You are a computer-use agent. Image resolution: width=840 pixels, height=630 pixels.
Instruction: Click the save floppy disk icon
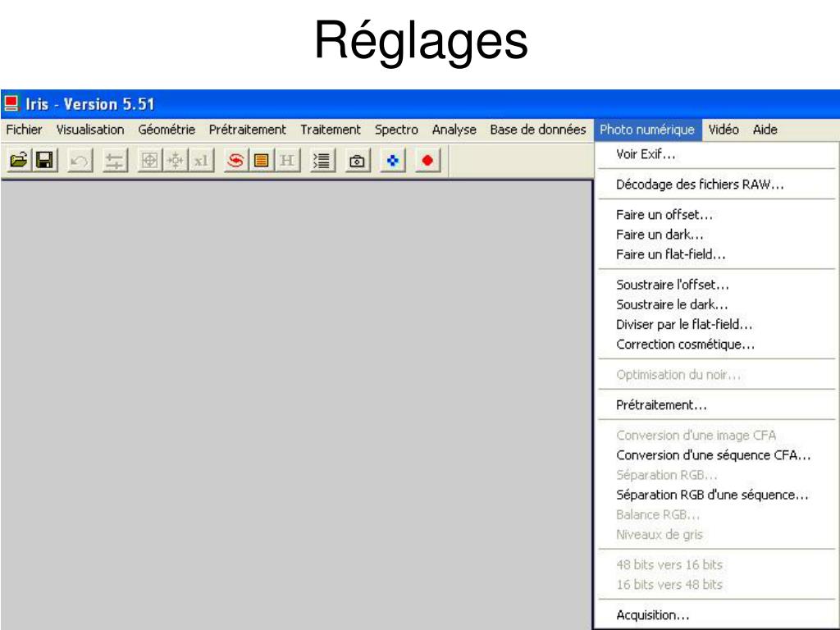click(x=44, y=160)
